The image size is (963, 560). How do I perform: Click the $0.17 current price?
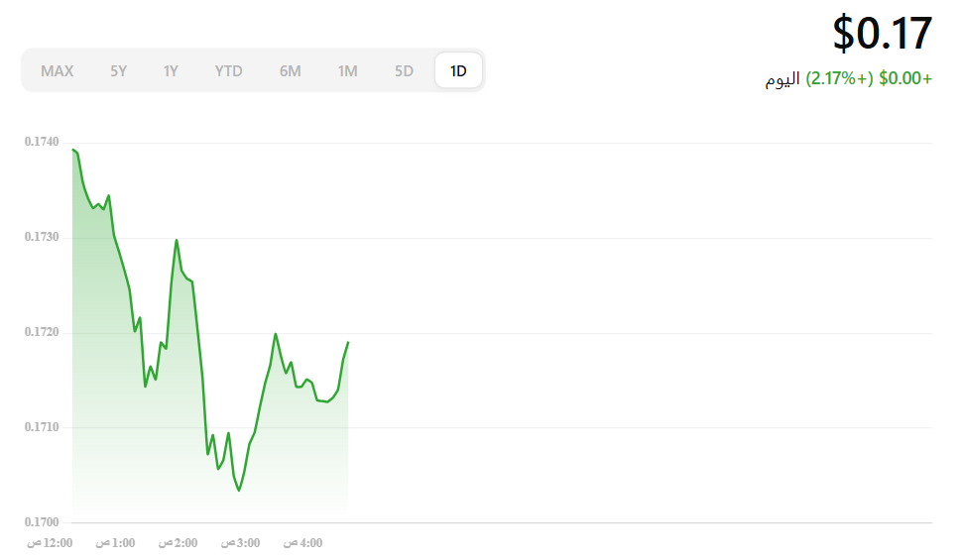pyautogui.click(x=882, y=33)
